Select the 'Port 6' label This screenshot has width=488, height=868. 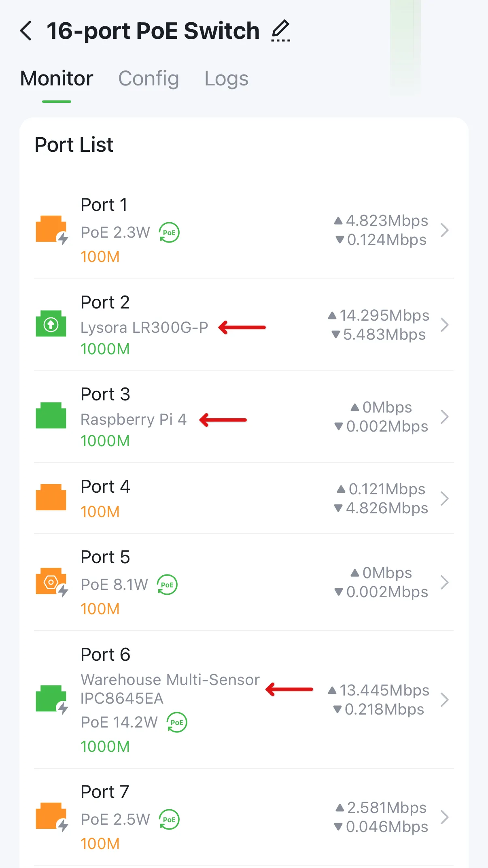coord(105,655)
